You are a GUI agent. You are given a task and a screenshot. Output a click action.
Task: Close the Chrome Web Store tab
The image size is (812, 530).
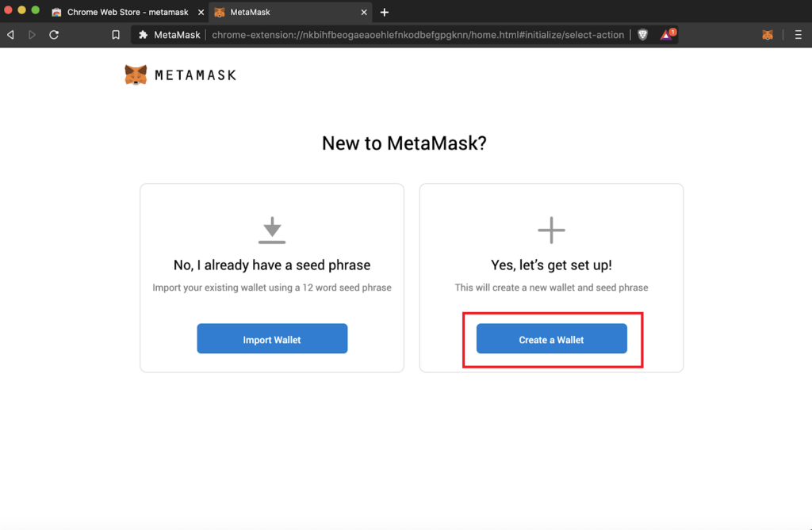[x=201, y=12]
